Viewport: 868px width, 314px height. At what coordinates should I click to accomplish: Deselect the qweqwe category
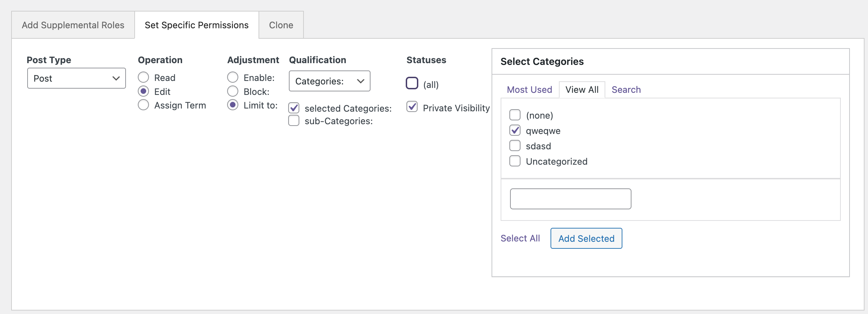[515, 130]
